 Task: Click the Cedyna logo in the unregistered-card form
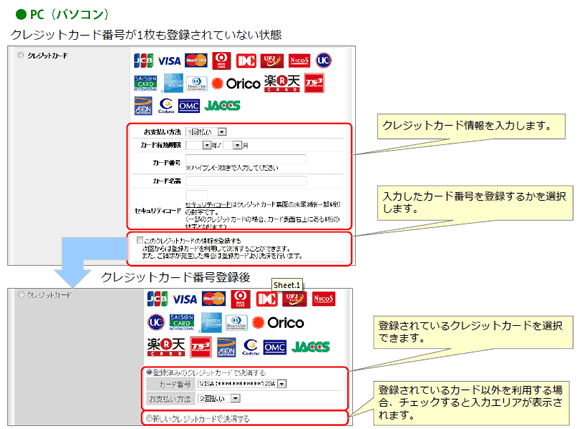(166, 106)
